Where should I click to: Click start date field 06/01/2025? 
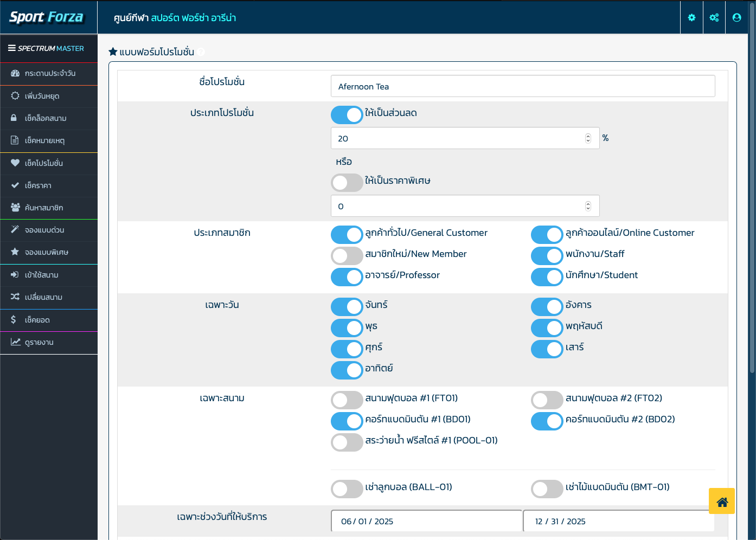tap(426, 521)
